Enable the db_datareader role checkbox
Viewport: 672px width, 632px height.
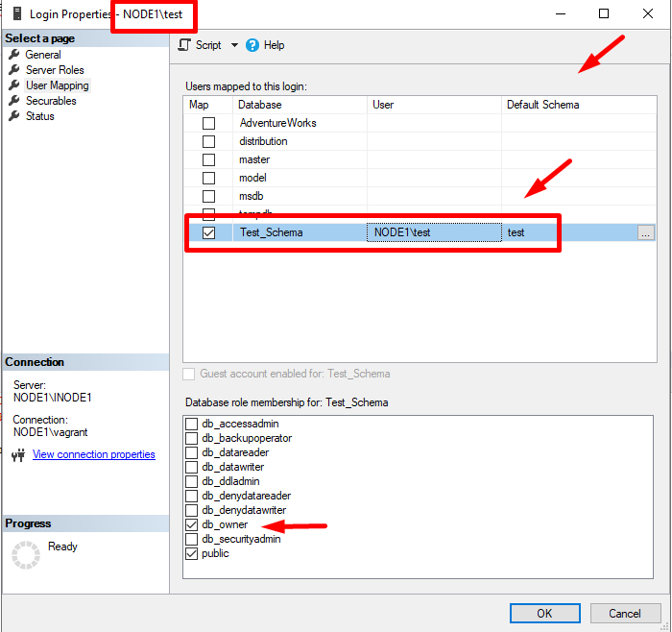coord(192,452)
